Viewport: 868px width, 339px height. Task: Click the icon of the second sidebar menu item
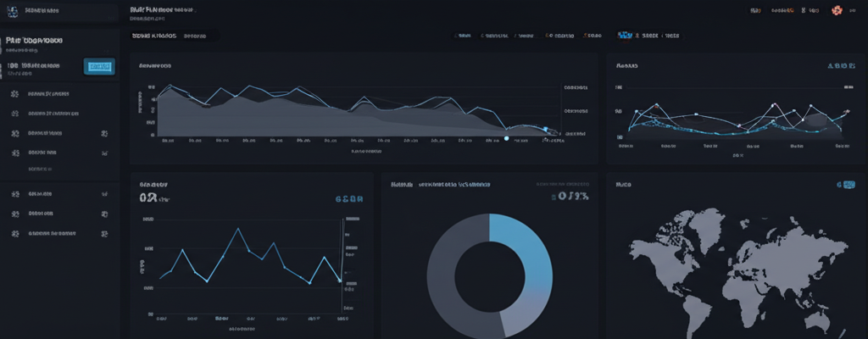click(14, 113)
